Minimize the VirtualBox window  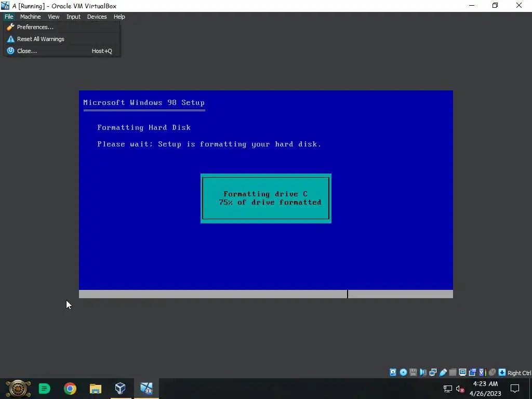[x=472, y=5]
